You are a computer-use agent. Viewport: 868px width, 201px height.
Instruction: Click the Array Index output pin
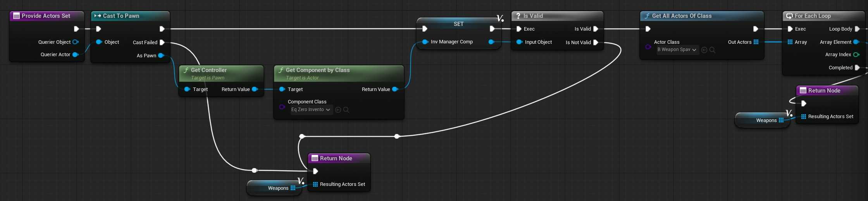coord(856,55)
